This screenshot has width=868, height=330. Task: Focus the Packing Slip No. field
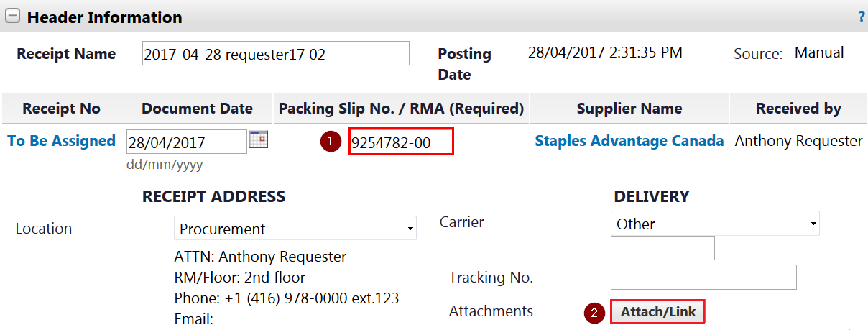coord(401,142)
